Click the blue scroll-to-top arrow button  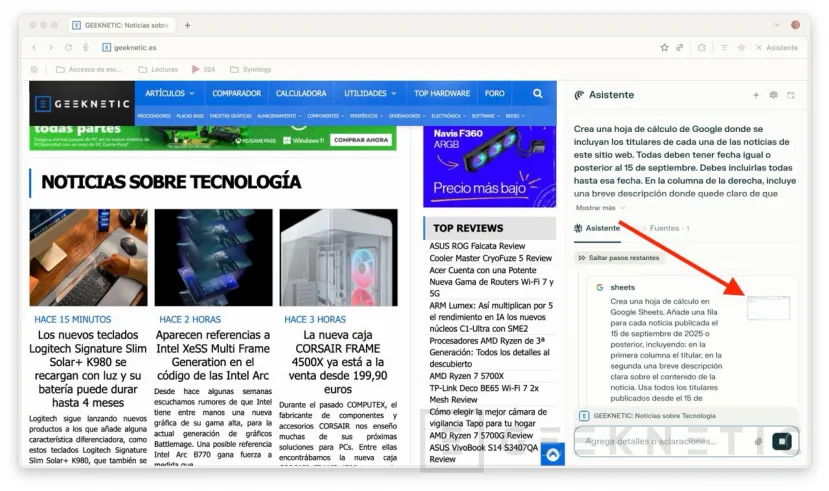point(552,455)
